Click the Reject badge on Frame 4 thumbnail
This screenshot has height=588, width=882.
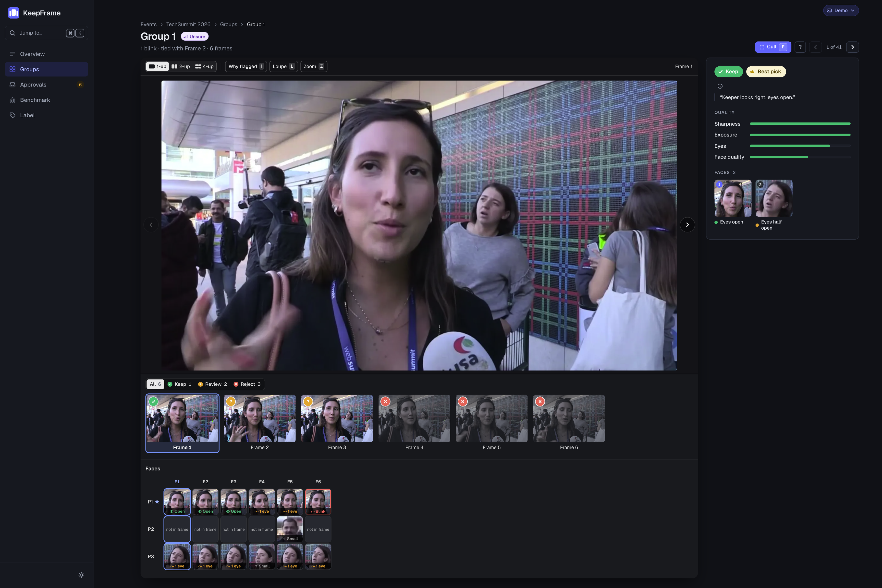(385, 402)
